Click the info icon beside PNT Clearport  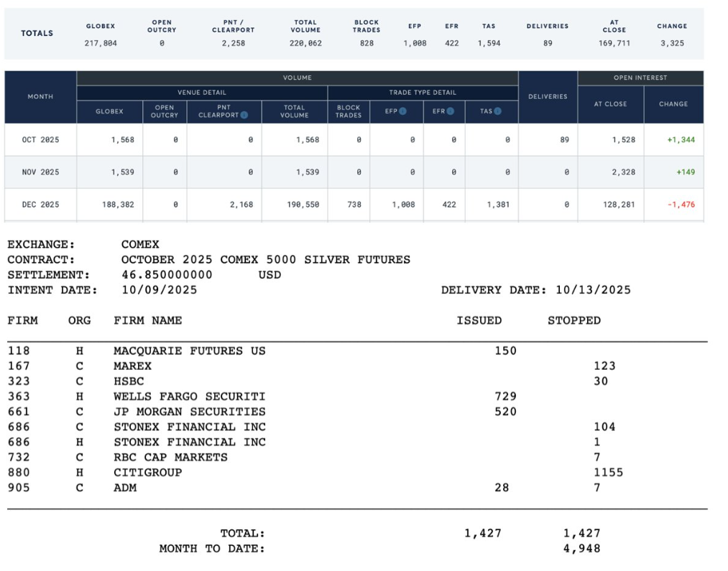coord(245,115)
